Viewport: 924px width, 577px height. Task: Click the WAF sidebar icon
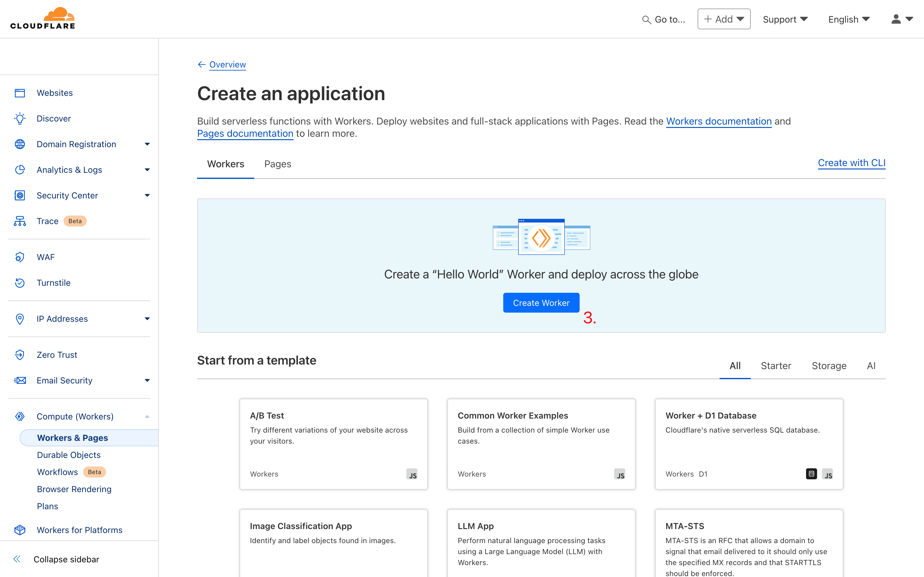click(x=20, y=256)
